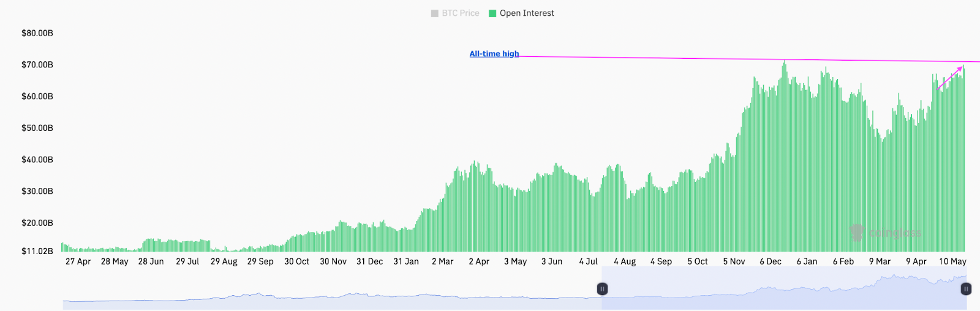Toggle the BTC Price legend series
Screen dimensions: 980x311
455,13
